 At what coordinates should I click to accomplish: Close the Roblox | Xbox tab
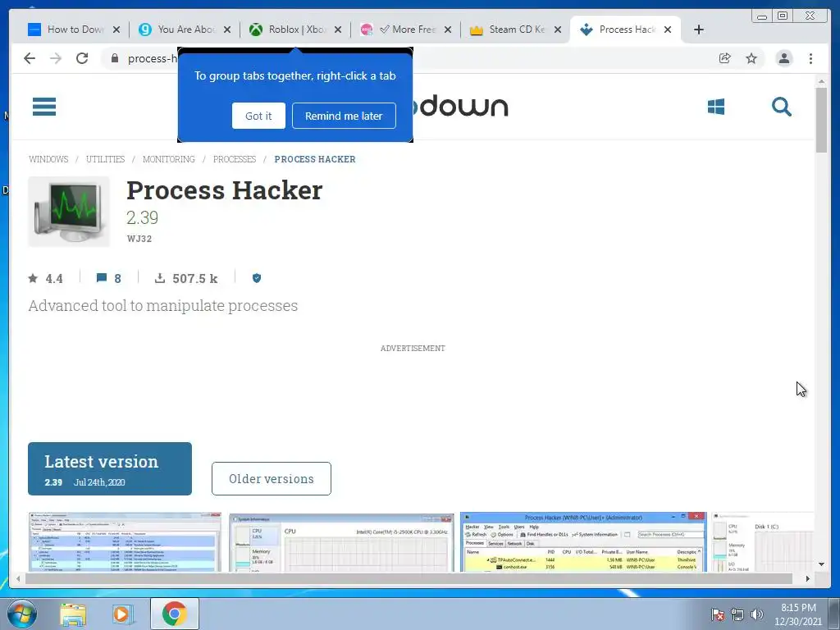click(337, 30)
